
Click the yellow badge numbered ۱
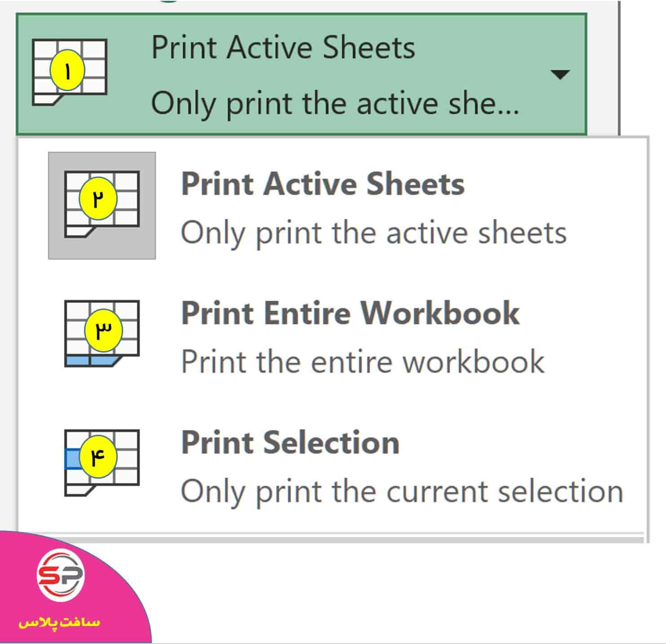(x=67, y=71)
